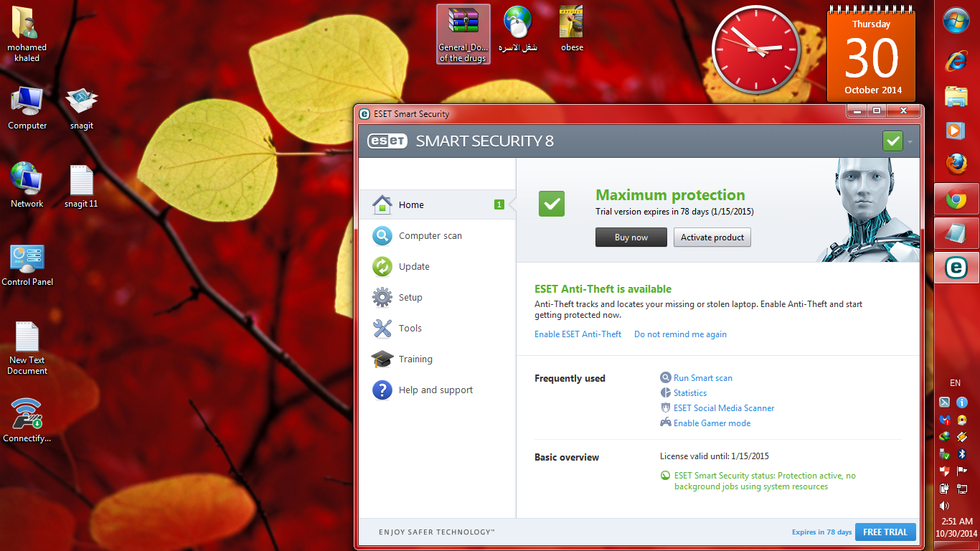
Task: Open Windows Explorer from the taskbar
Action: point(956,96)
